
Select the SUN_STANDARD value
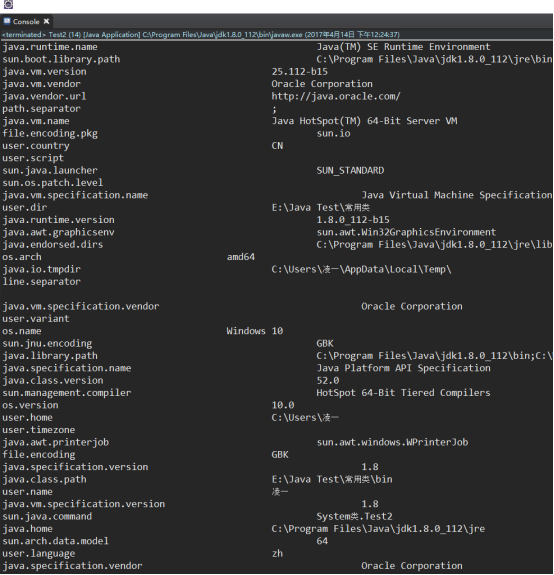tap(350, 171)
